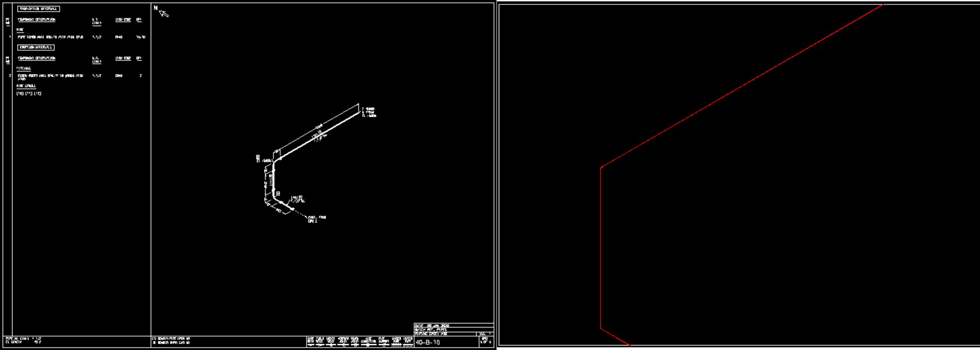980x350 pixels.
Task: Pick the vertical red pipe segment
Action: [x=601, y=248]
